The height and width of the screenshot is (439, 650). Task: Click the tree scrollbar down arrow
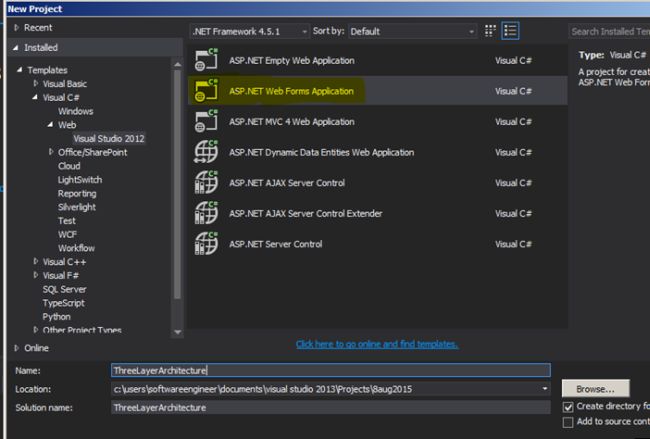coord(178,332)
